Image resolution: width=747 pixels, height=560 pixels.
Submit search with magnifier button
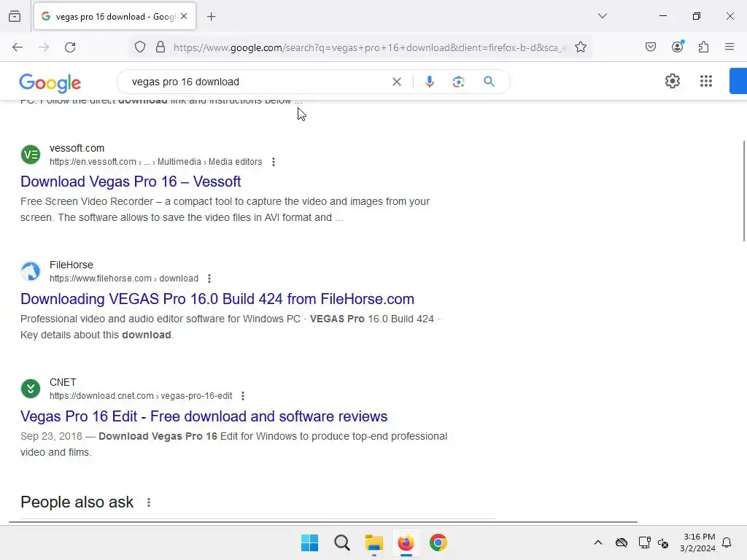coord(489,82)
